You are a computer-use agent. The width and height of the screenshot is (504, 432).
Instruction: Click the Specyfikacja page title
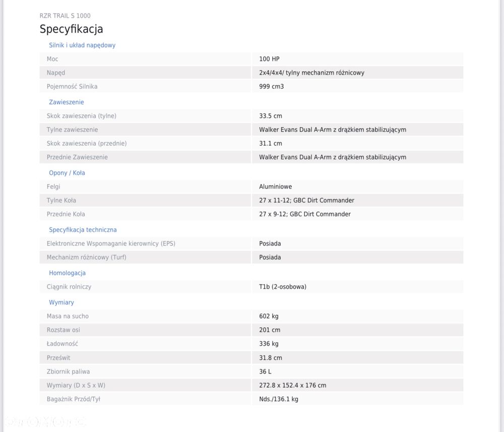click(72, 29)
